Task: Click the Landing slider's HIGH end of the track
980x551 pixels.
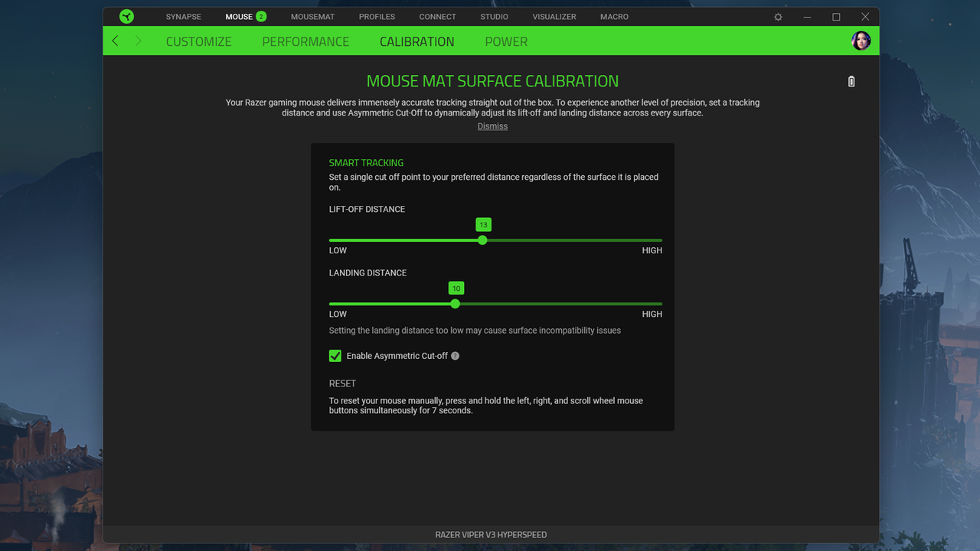Action: pyautogui.click(x=660, y=304)
